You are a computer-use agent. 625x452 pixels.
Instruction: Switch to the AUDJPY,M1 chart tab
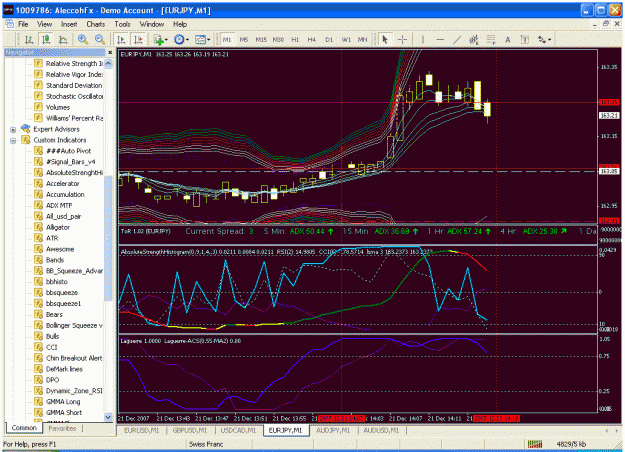pos(333,430)
